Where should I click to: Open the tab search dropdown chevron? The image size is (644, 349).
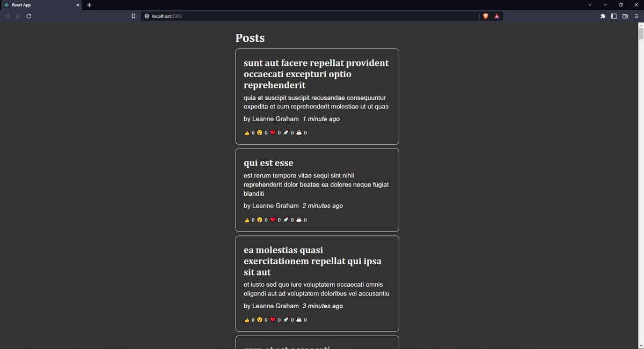590,5
